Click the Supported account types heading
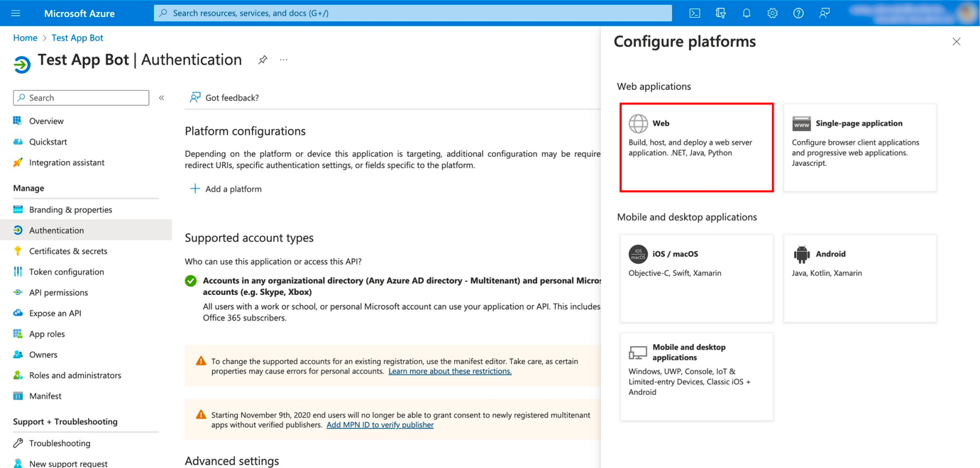This screenshot has width=980, height=468. [x=249, y=238]
